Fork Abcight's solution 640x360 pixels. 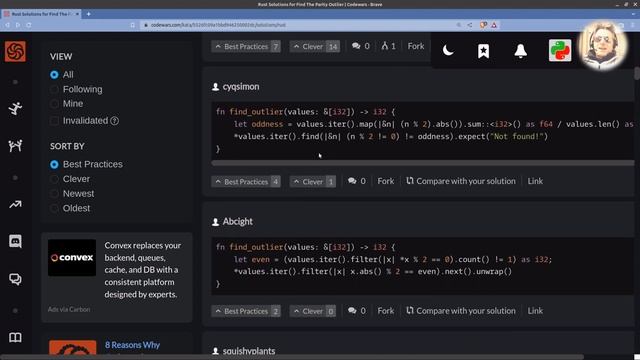(x=386, y=311)
